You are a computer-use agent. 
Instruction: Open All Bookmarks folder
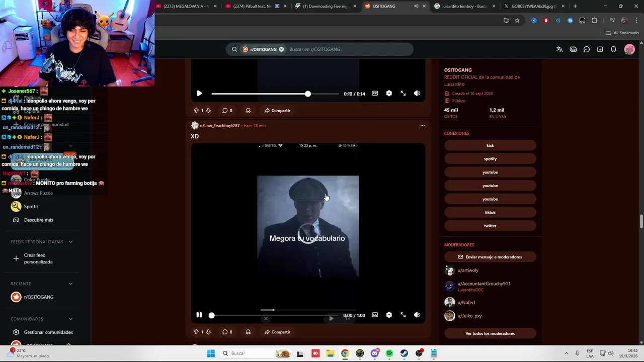622,33
